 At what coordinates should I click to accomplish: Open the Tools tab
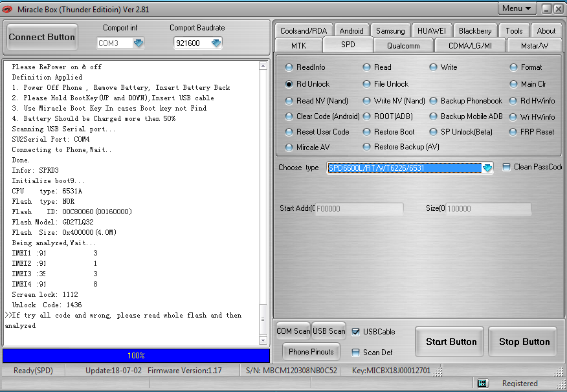[514, 30]
